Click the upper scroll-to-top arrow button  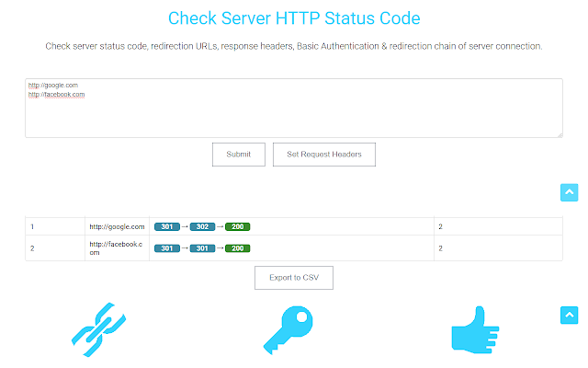pyautogui.click(x=570, y=192)
